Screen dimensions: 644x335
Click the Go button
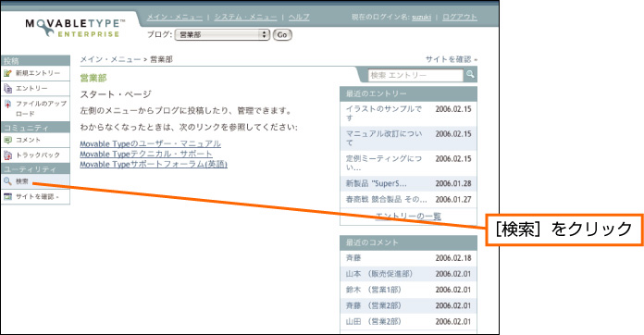tap(282, 35)
